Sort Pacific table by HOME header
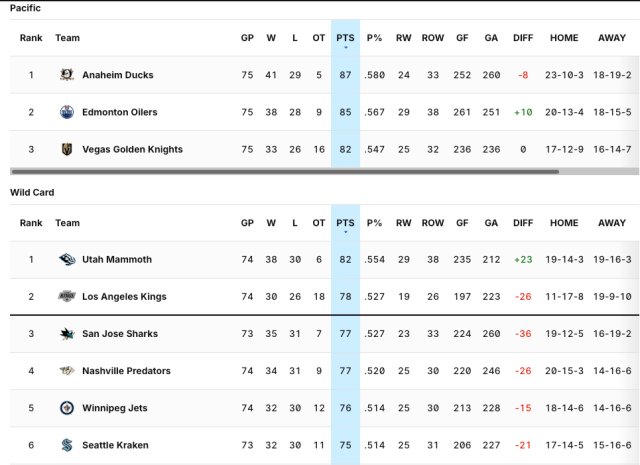640x465 pixels. coord(564,38)
